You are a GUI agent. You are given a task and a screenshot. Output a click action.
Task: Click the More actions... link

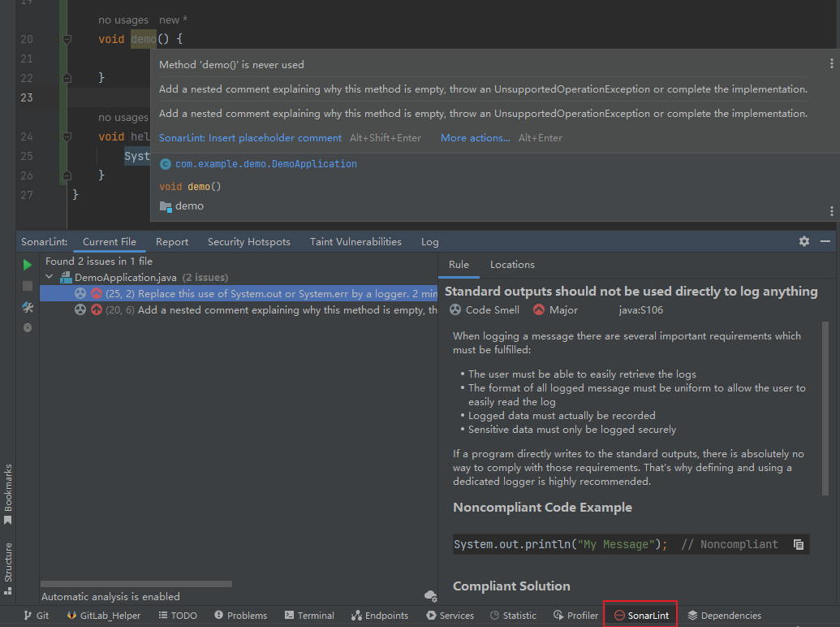pos(475,138)
